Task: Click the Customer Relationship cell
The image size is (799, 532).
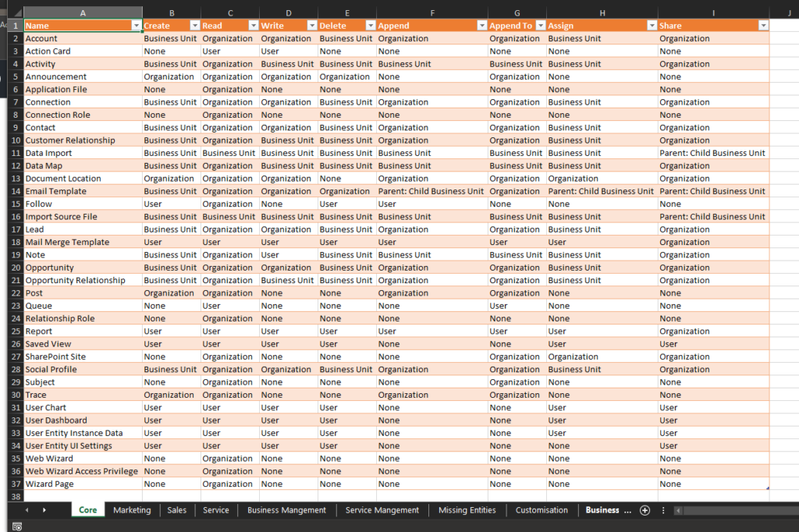Action: (x=83, y=140)
